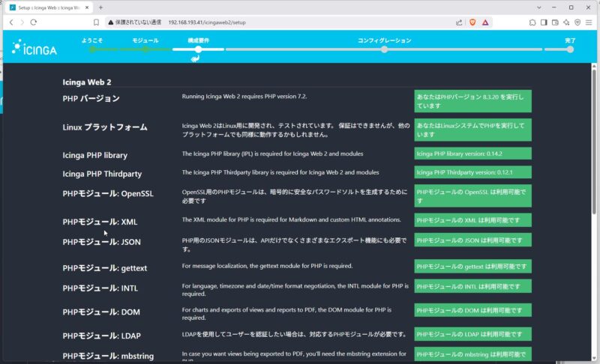The image size is (600, 364).
Task: Click the green DOM available status box
Action: (x=472, y=310)
